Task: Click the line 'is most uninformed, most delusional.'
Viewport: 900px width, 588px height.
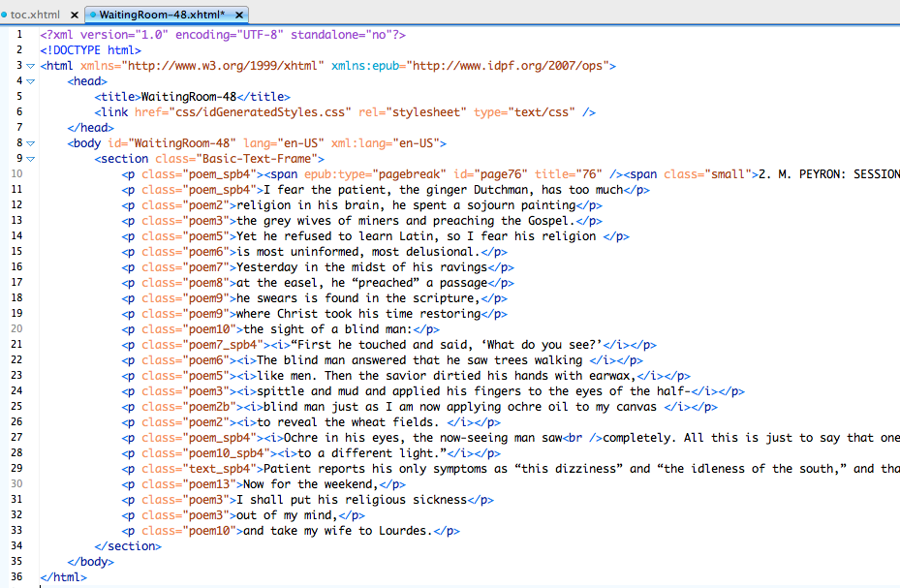Action: [x=315, y=252]
